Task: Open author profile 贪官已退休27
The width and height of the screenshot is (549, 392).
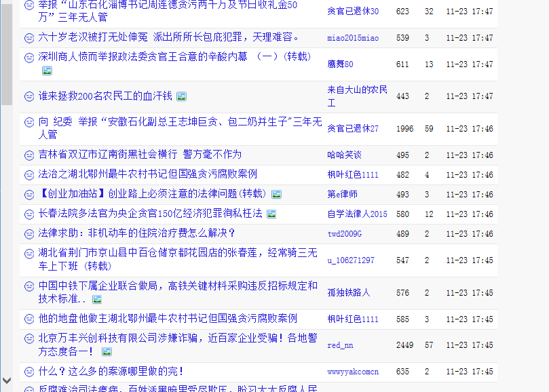Action: tap(353, 128)
